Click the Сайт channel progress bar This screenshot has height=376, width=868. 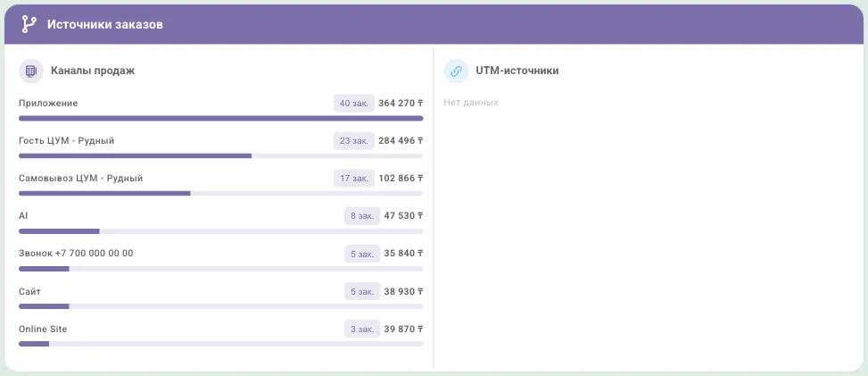221,306
